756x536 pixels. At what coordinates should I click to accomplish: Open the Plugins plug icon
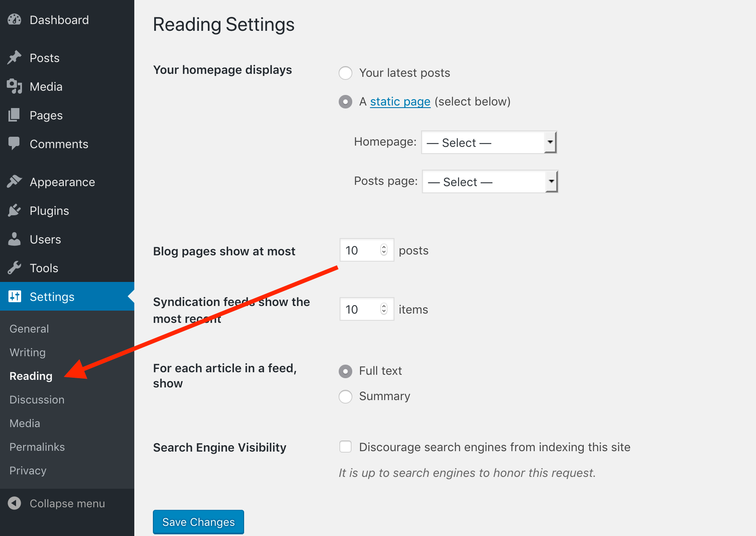(x=14, y=210)
